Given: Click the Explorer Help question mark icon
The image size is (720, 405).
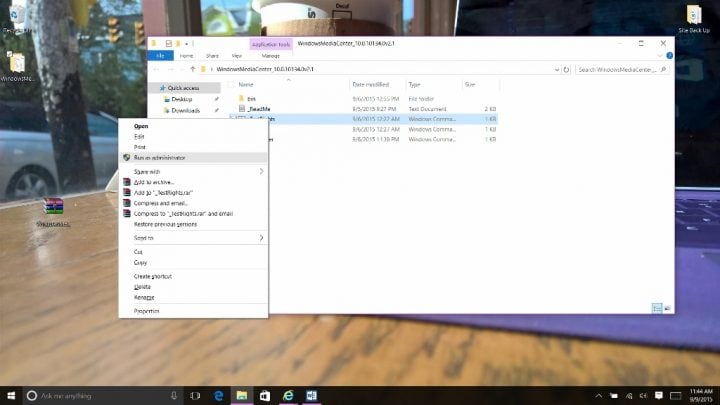Looking at the screenshot, I should 669,56.
